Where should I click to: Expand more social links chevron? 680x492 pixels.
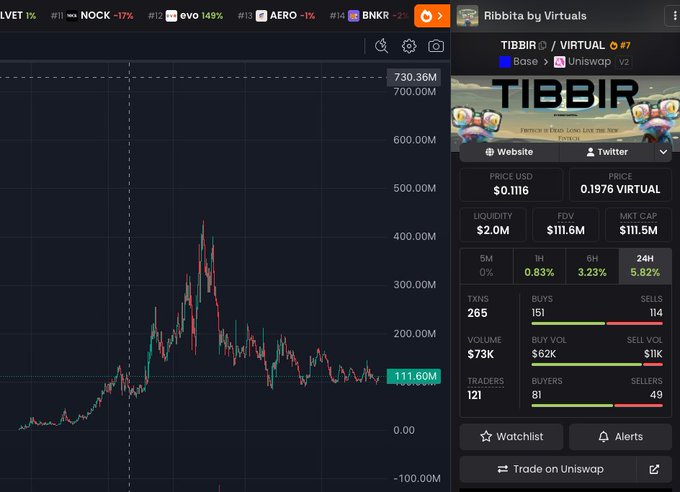[x=663, y=152]
